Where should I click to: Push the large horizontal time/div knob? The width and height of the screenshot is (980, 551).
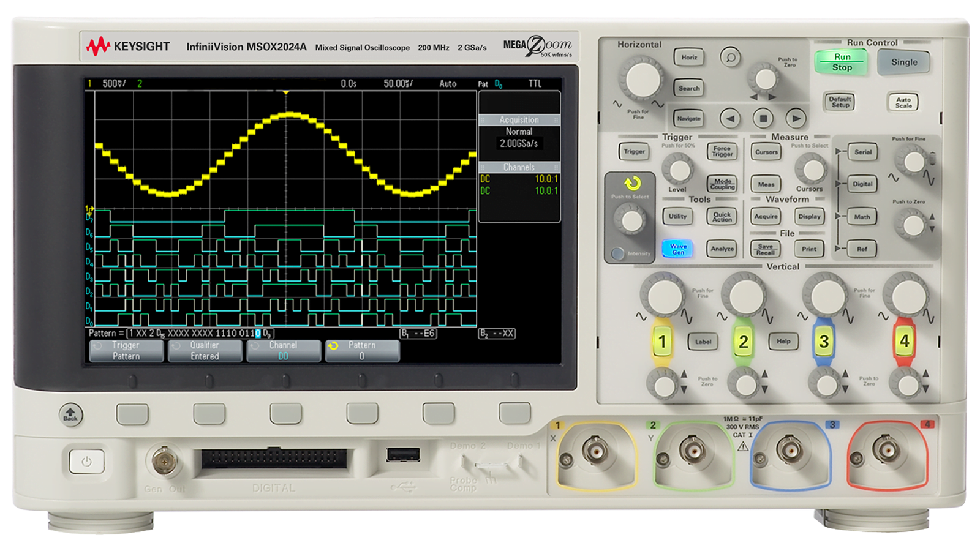[x=641, y=78]
